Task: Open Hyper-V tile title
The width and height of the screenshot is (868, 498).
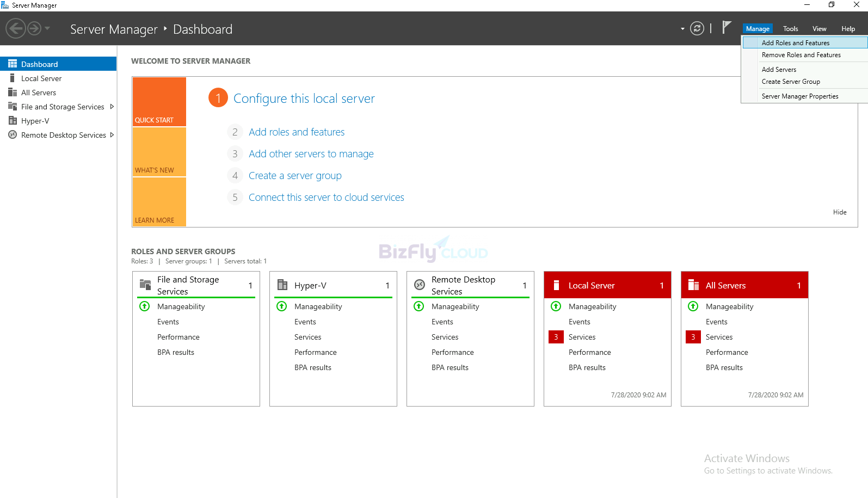Action: coord(310,286)
